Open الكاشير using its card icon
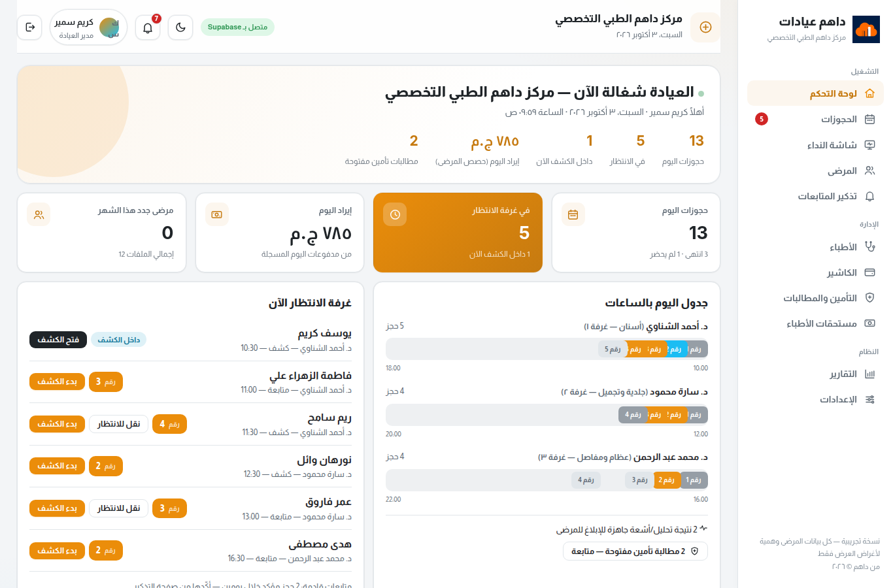Image resolution: width=893 pixels, height=588 pixels. 869,272
